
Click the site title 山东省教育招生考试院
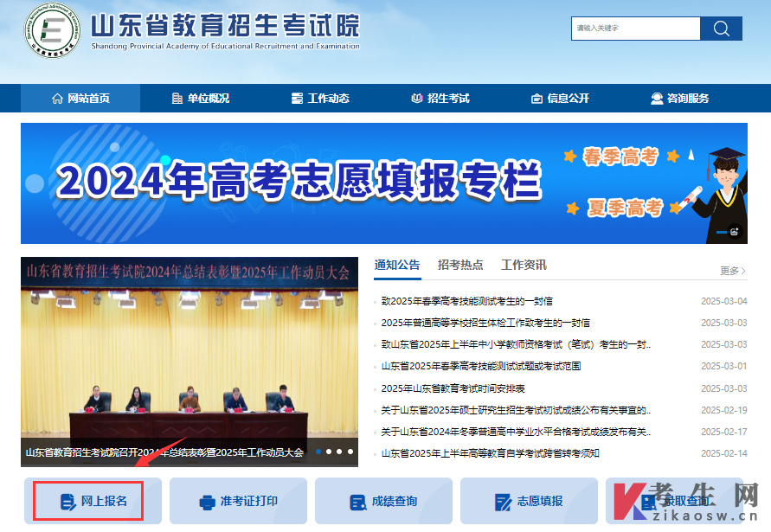225,24
